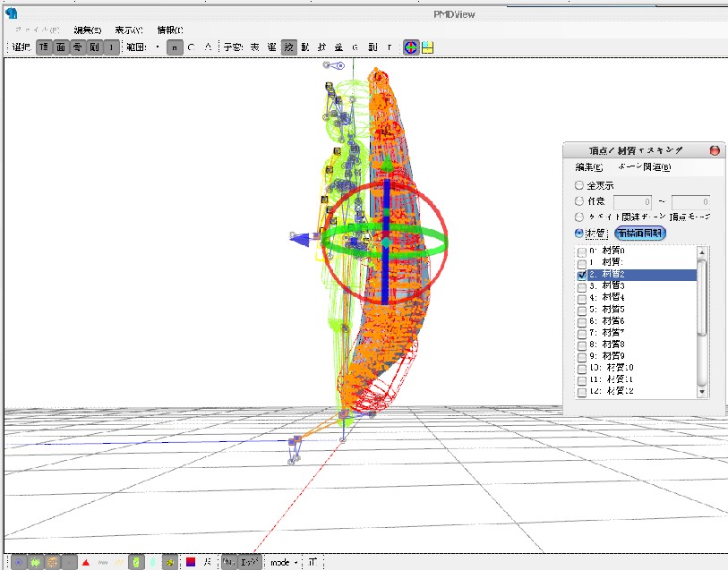
Task: Click the red triangle icon in bottom toolbar
Action: tap(86, 563)
